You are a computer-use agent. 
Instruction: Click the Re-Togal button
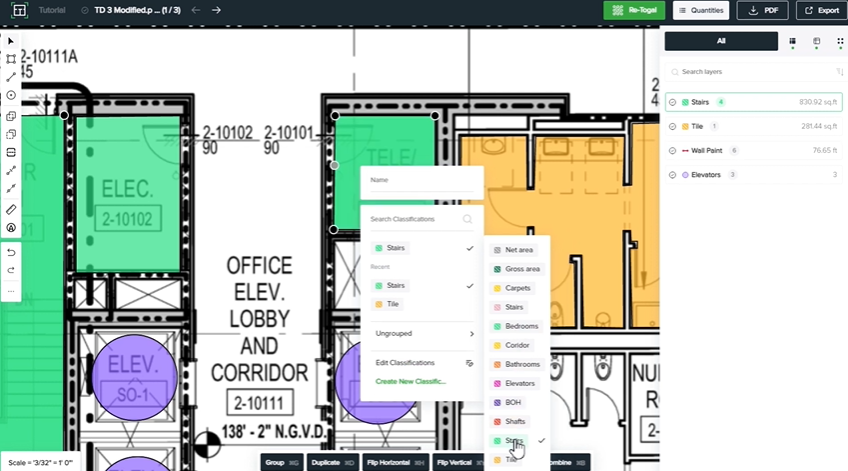[634, 10]
